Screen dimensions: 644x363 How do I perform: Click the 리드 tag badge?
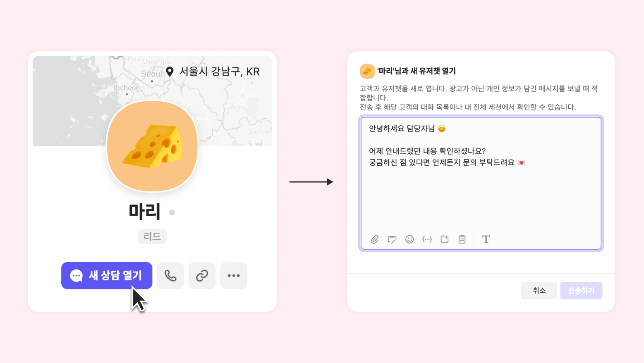click(152, 236)
